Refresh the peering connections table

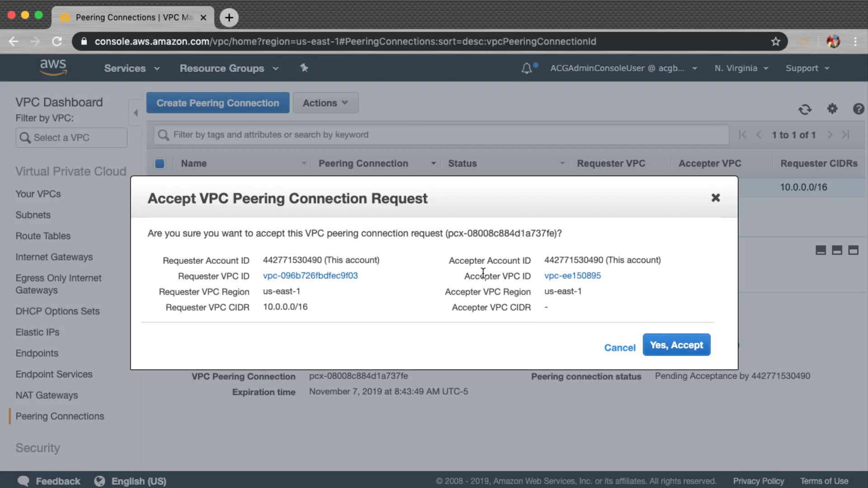pos(805,109)
